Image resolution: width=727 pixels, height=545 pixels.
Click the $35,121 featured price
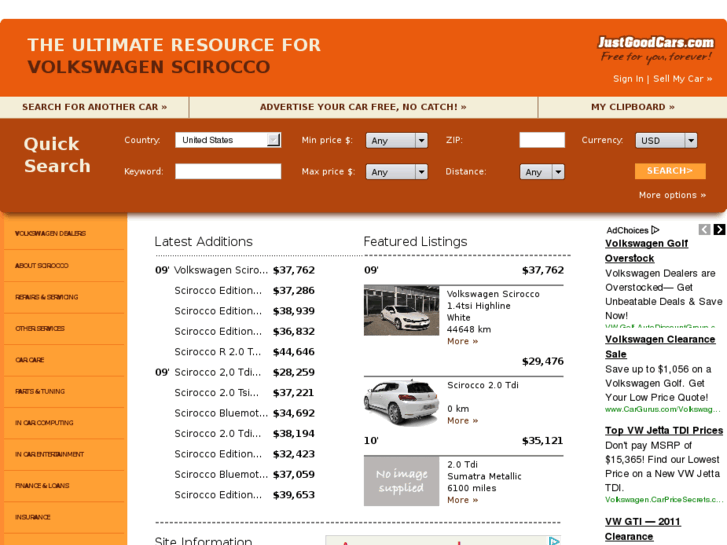coord(542,441)
